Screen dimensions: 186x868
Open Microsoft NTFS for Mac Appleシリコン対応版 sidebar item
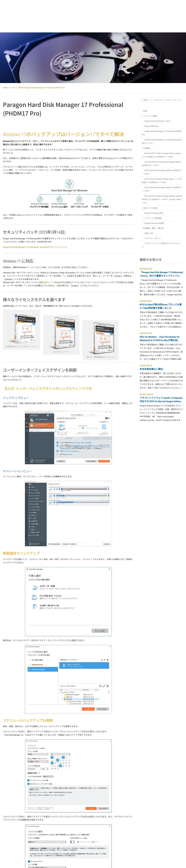[162, 155]
